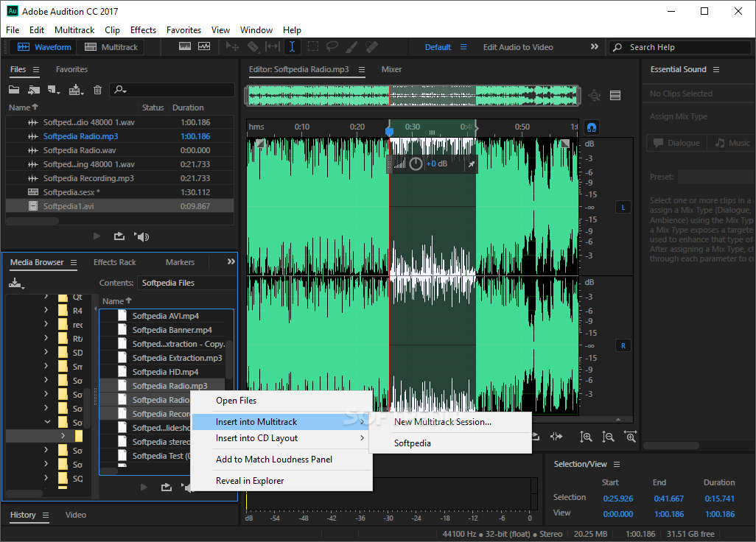Expand the SD folder in tree
756x542 pixels.
click(x=46, y=352)
